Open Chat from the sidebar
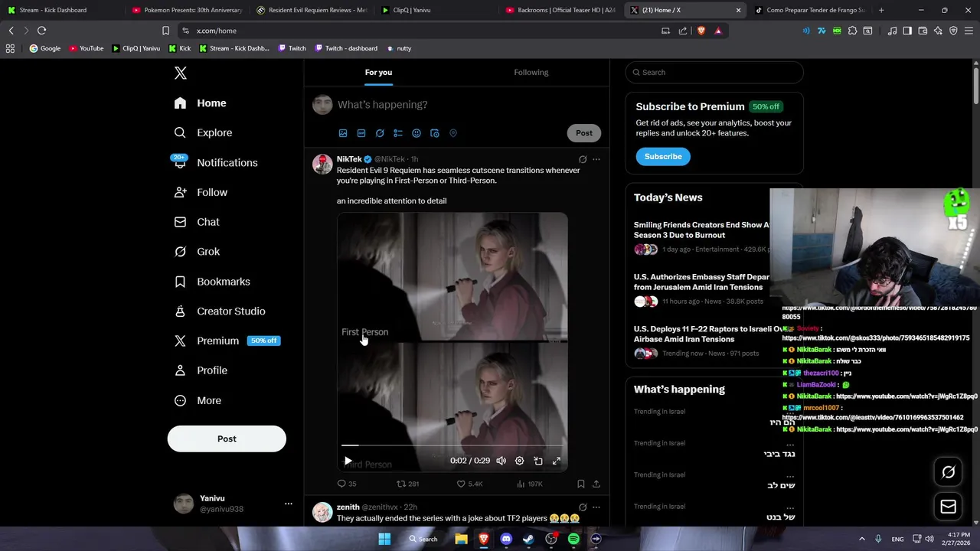The height and width of the screenshot is (551, 980). (197, 222)
